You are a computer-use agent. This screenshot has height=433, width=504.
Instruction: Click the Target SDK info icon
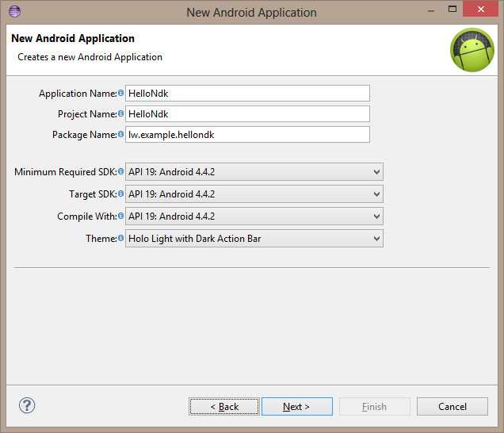coord(120,194)
